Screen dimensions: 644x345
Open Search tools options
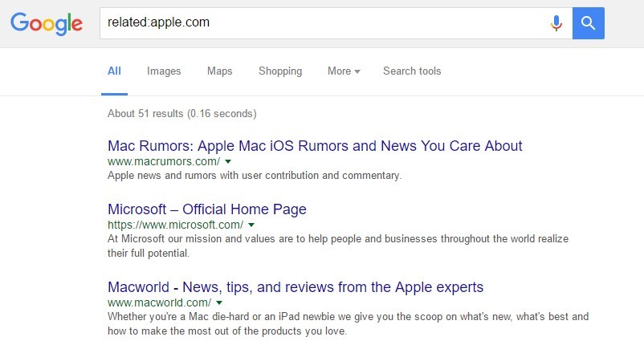point(412,71)
